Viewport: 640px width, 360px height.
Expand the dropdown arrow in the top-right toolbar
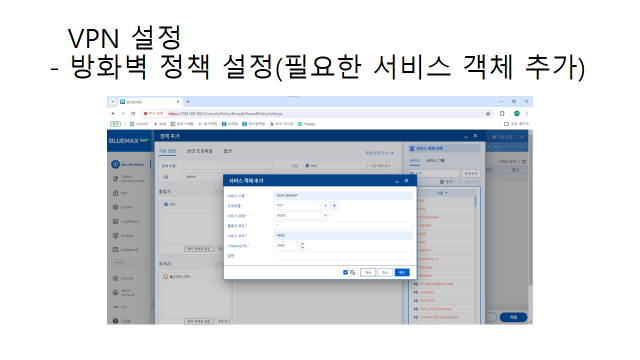(496, 147)
